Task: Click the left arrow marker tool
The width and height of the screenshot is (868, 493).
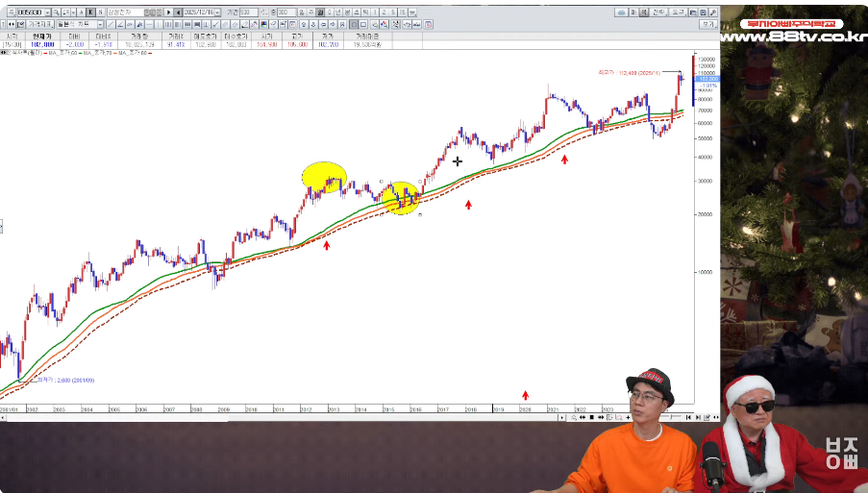Action: [x=323, y=24]
